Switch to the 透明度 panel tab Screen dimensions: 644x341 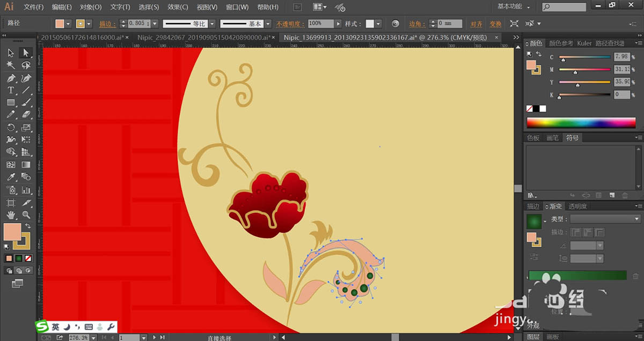coord(577,206)
